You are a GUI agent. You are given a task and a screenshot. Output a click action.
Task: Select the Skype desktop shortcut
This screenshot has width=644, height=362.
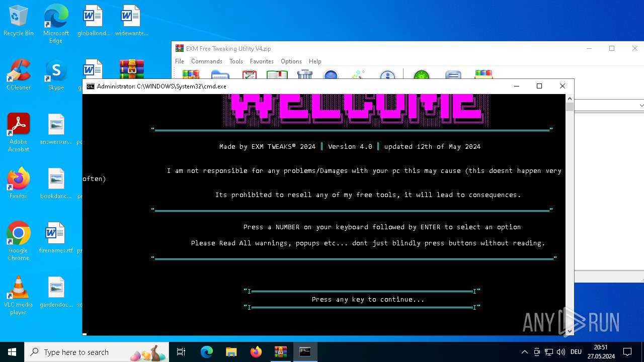point(56,75)
